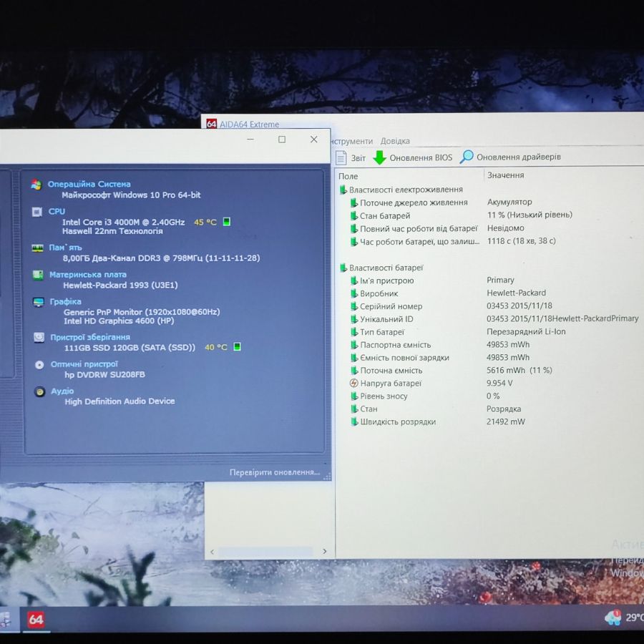The height and width of the screenshot is (644, 644).
Task: Click the right arrow of horizontal scrollbar
Action: click(x=324, y=551)
